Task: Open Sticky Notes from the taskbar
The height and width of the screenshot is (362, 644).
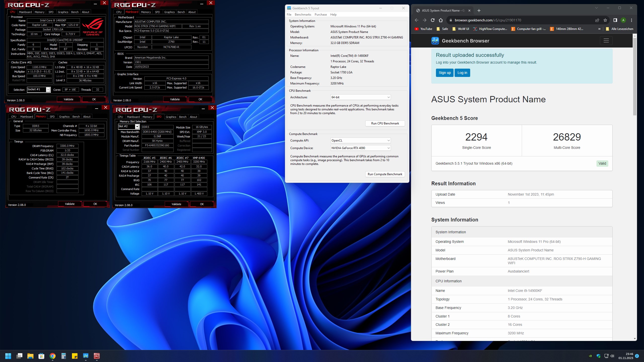Action: click(75, 356)
